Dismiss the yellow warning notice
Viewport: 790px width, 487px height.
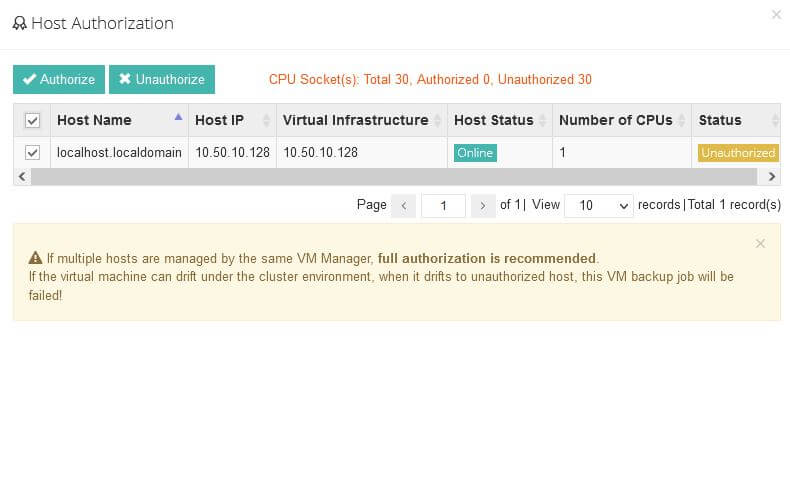click(760, 244)
